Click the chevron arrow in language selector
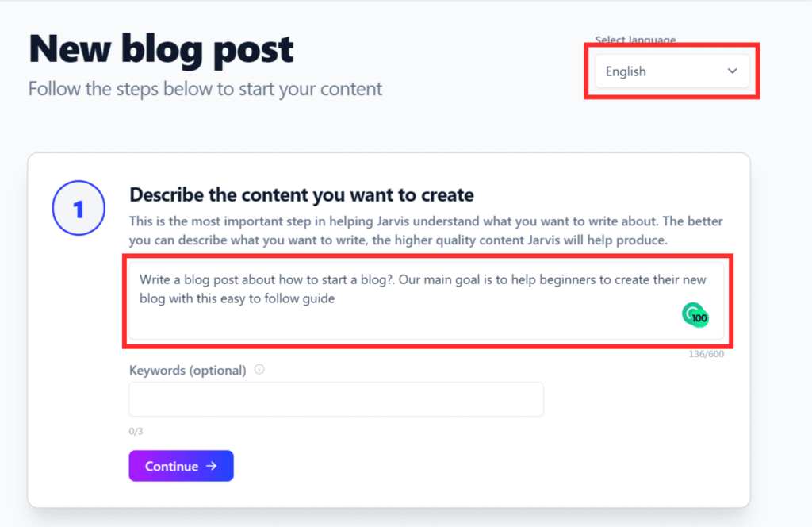812x527 pixels. pos(732,71)
